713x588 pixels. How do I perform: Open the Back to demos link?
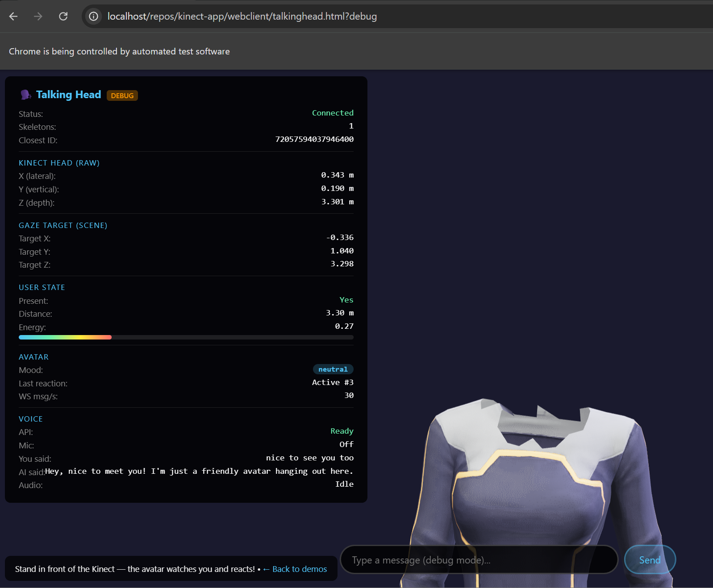295,569
